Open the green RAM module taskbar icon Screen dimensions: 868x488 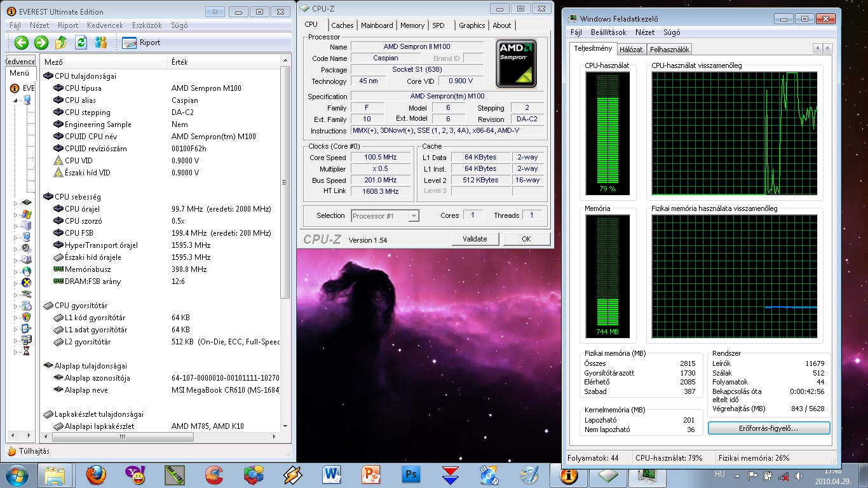pos(174,475)
